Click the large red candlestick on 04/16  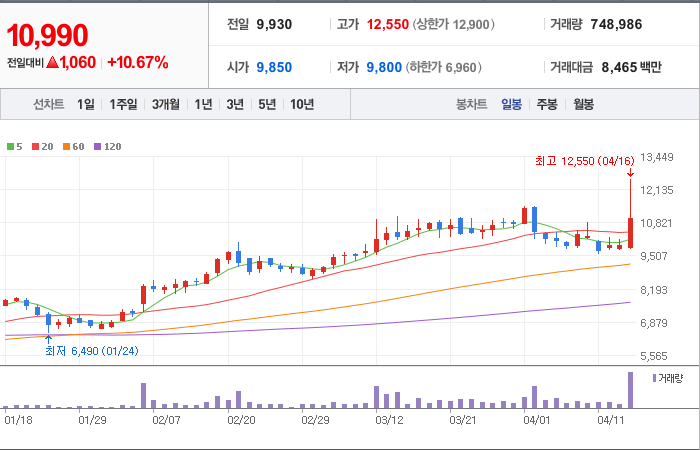point(630,233)
